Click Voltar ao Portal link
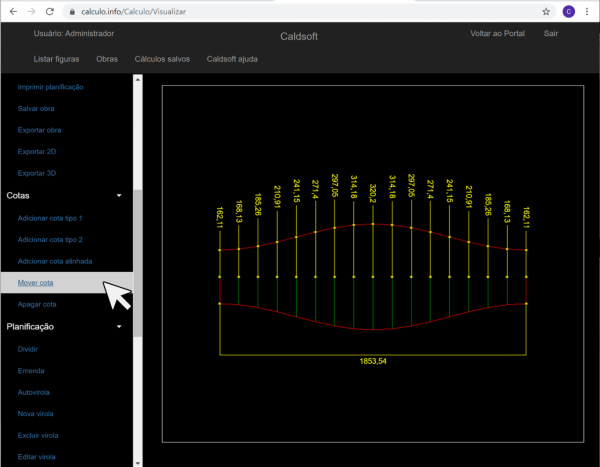 [x=497, y=33]
